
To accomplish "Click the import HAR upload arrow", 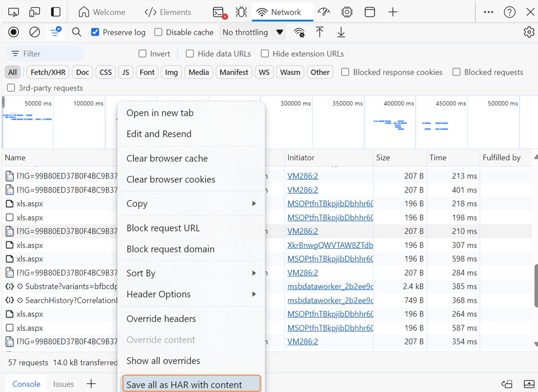I will (x=320, y=32).
